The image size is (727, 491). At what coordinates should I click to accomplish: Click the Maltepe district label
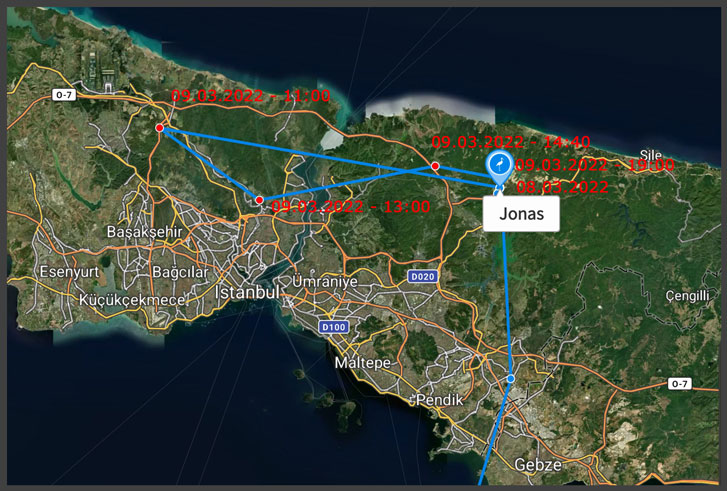point(363,363)
